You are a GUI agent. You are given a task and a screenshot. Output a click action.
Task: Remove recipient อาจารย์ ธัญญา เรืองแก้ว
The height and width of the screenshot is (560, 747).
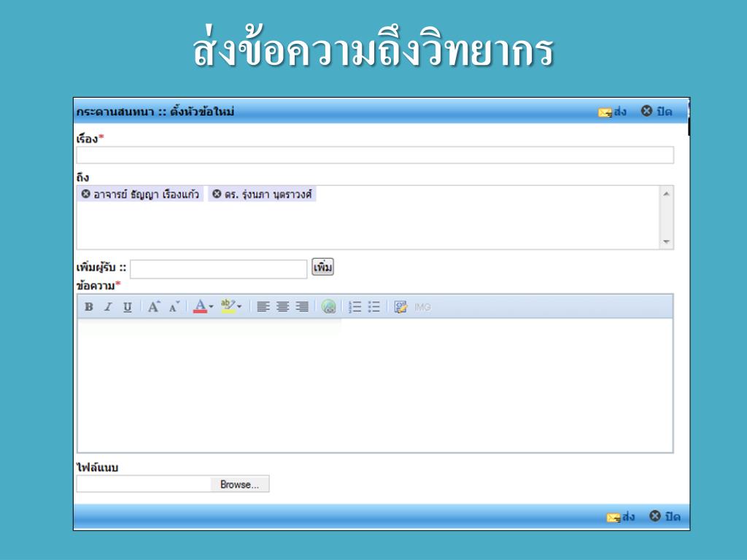86,194
